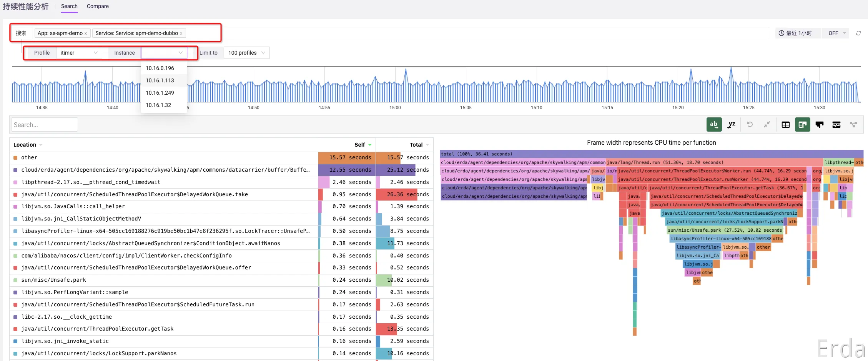Open the 最近 1小时 time range picker

tap(796, 33)
